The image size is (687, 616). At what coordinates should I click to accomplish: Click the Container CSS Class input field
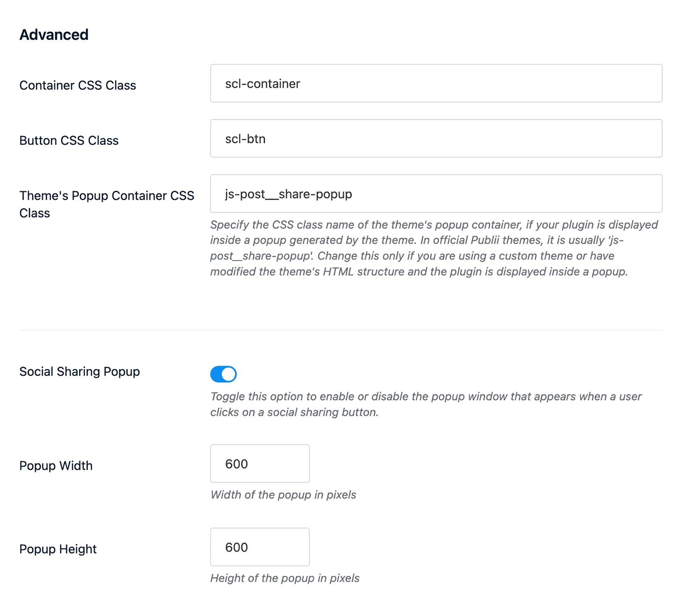(x=436, y=83)
